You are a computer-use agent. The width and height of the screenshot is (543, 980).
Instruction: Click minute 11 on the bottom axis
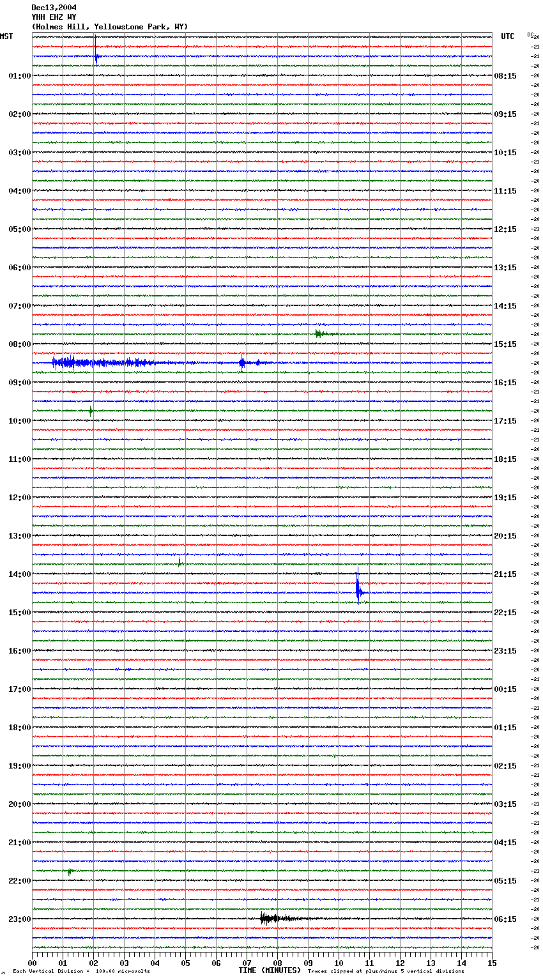369,963
